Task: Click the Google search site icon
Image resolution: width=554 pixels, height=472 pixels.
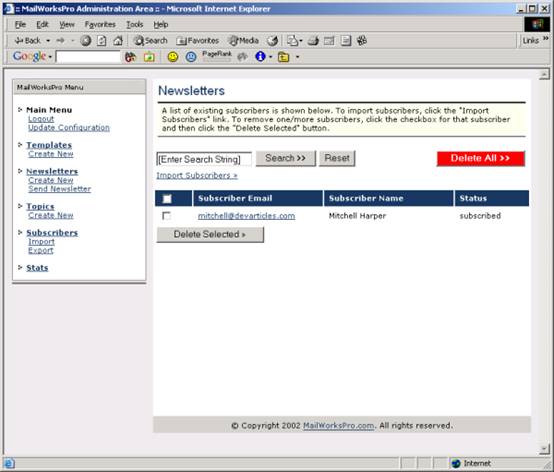Action: point(149,57)
